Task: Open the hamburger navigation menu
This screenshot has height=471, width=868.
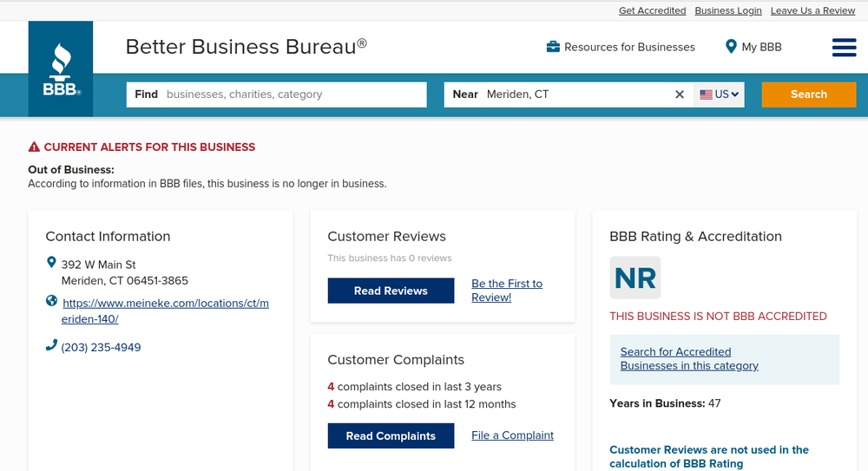Action: [x=844, y=48]
